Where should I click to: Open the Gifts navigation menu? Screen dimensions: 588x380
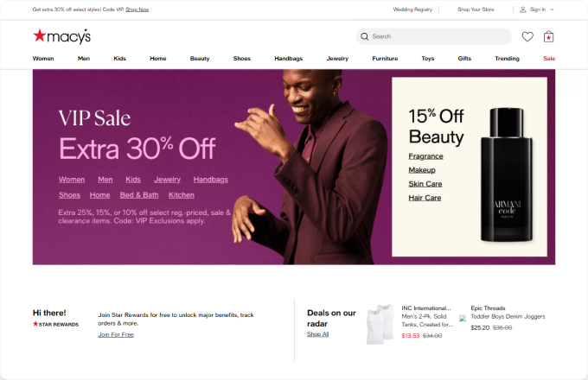click(x=464, y=59)
